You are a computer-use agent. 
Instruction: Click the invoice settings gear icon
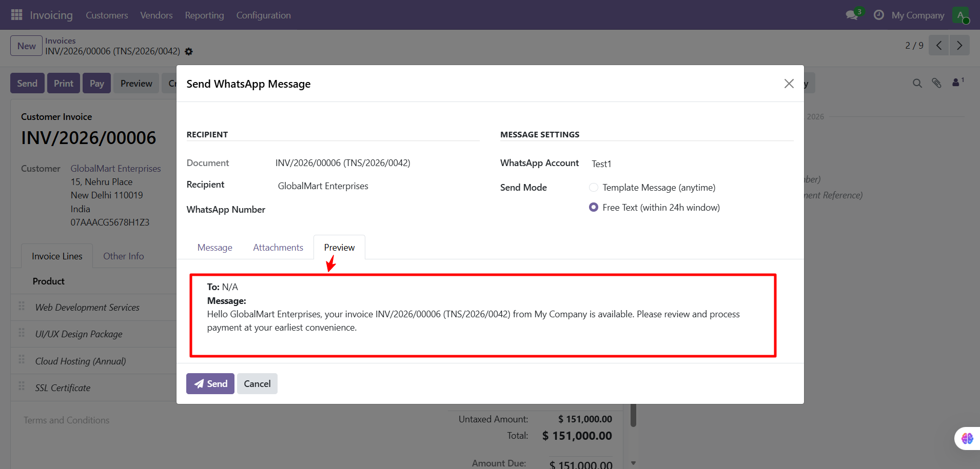(189, 52)
